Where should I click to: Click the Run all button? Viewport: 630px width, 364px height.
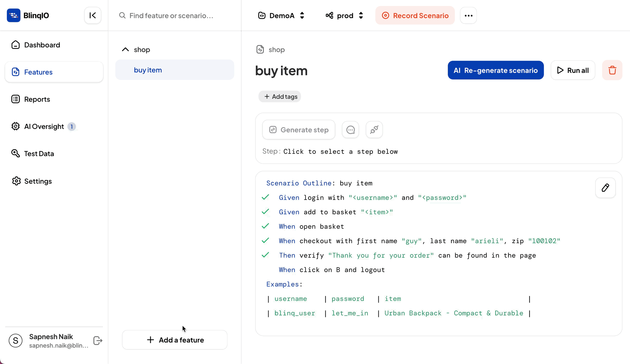pos(573,70)
